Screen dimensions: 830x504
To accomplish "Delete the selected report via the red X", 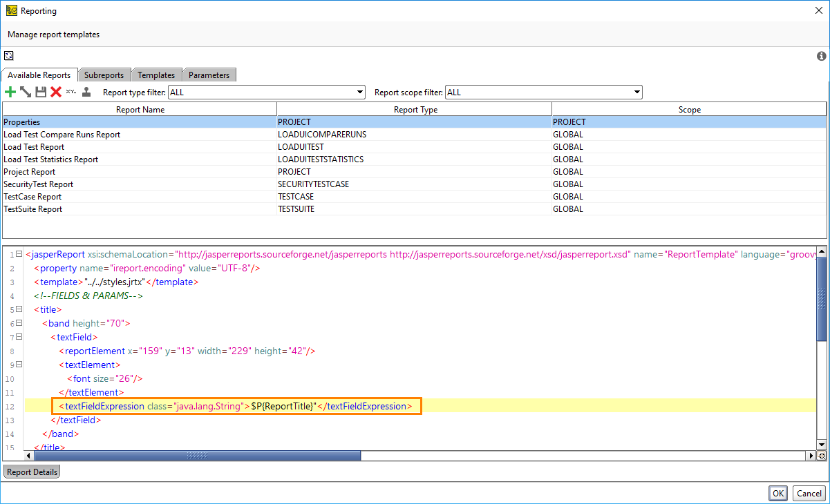I will [x=56, y=91].
